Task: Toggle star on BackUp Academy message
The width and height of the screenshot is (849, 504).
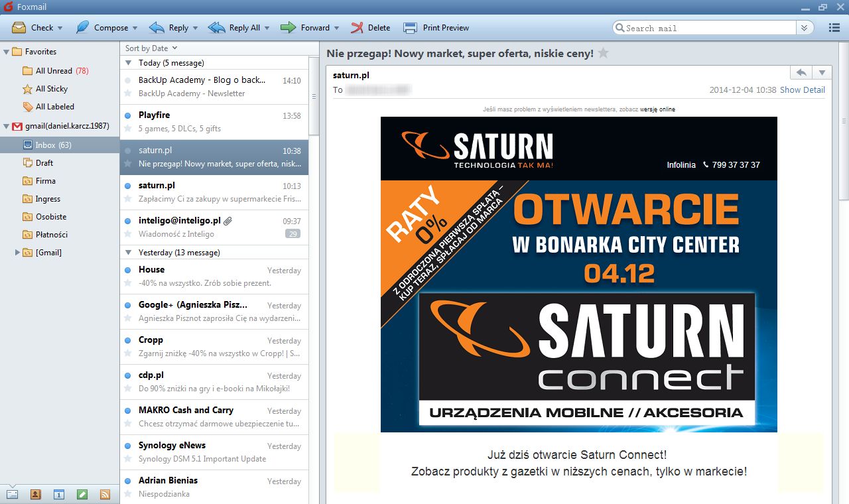Action: pyautogui.click(x=128, y=94)
